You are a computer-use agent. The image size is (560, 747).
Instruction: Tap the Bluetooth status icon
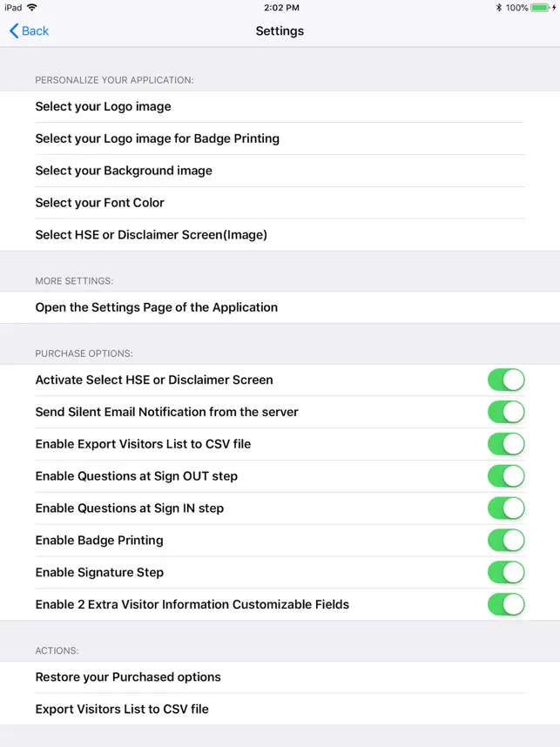click(498, 8)
